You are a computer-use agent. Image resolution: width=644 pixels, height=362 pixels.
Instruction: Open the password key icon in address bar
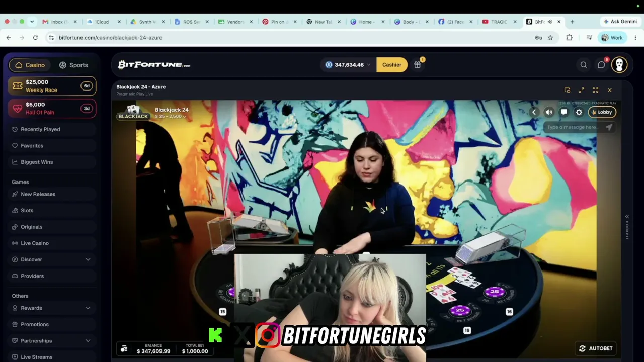(538, 38)
